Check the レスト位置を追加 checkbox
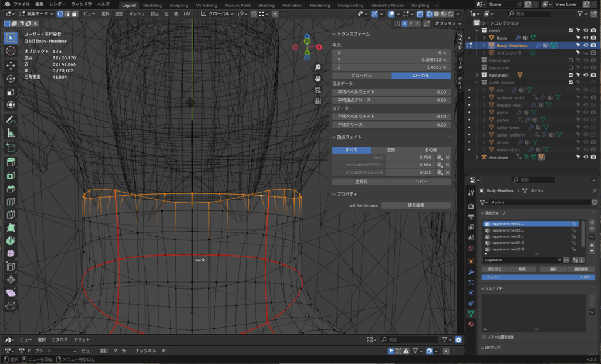This screenshot has height=364, width=601. pos(484,337)
